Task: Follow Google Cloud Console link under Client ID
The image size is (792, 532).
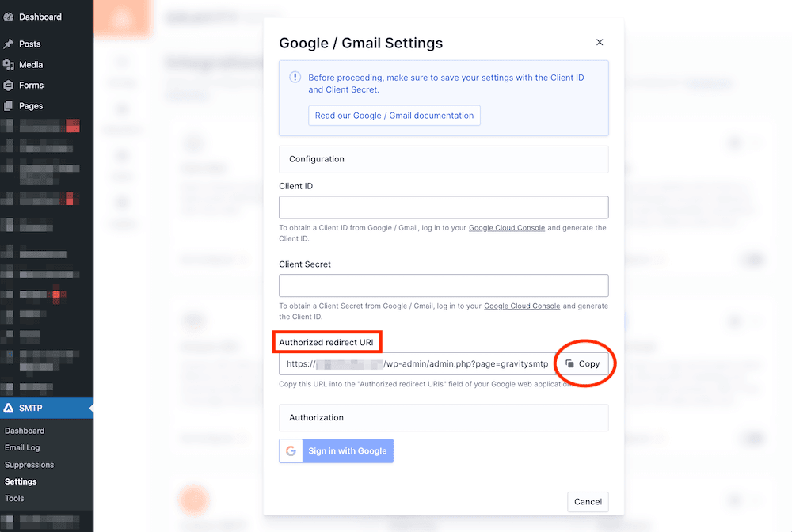Action: [507, 228]
